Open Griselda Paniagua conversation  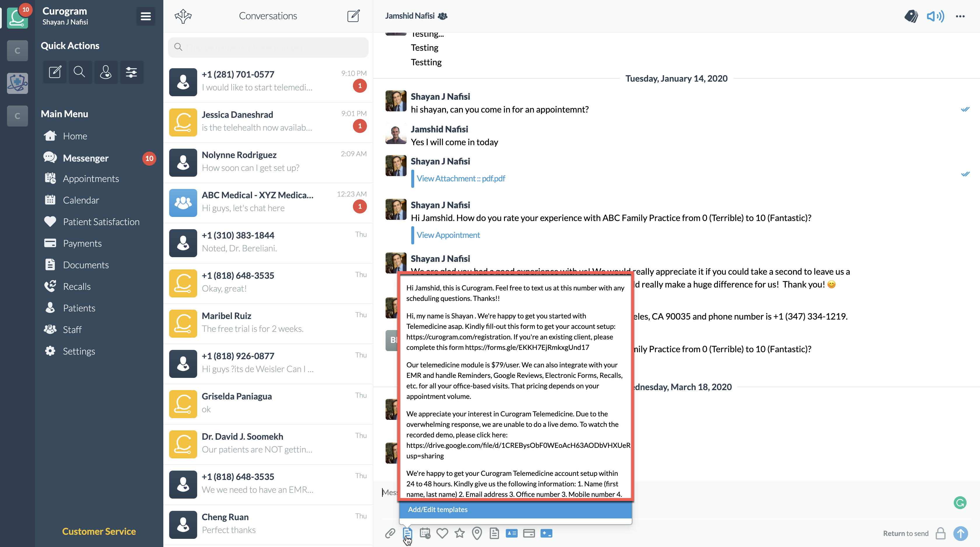268,404
